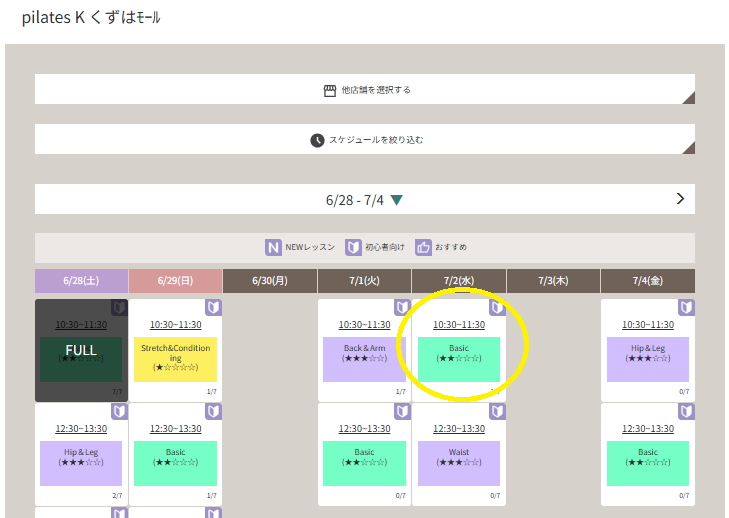Select the 6/28(土) day header

(81, 281)
